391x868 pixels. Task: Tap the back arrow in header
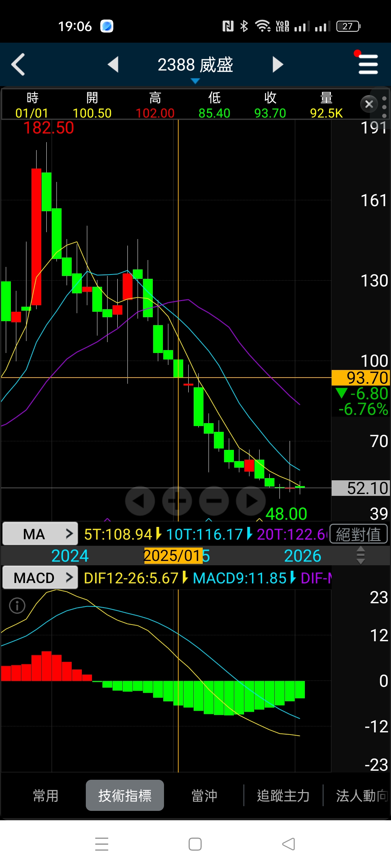point(18,64)
